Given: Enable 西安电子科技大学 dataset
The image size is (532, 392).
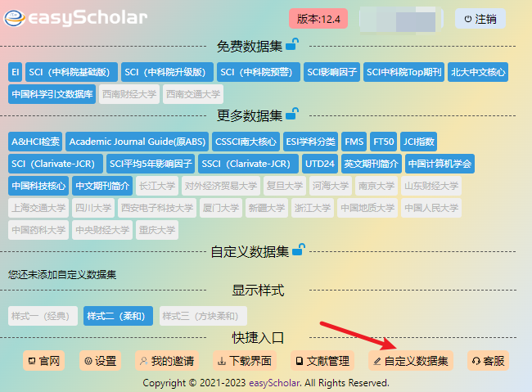Looking at the screenshot, I should pos(157,208).
